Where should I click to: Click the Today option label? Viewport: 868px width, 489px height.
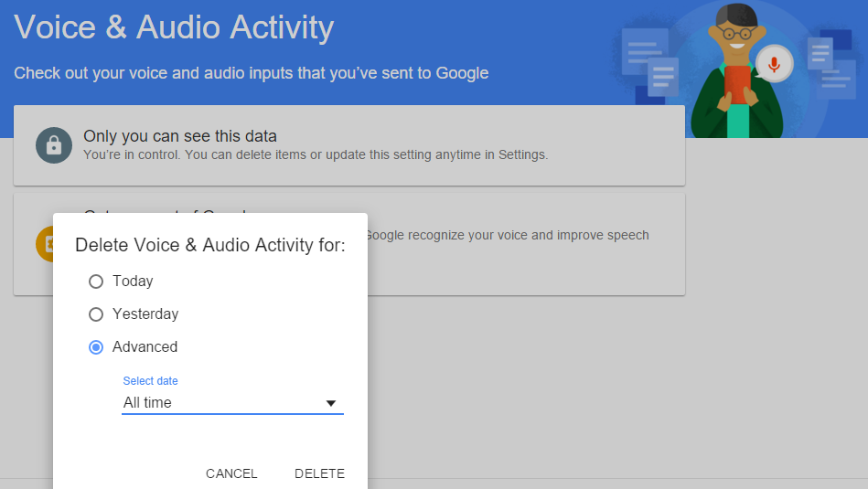[133, 281]
